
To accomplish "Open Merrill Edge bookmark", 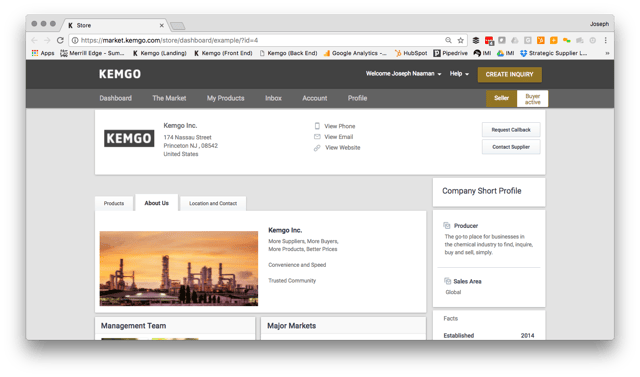I will [92, 53].
